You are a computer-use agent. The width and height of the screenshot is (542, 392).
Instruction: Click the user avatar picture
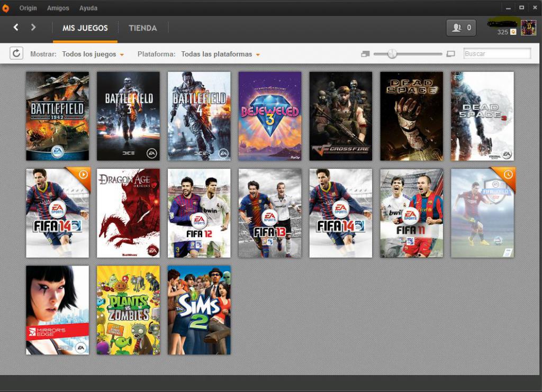point(528,28)
